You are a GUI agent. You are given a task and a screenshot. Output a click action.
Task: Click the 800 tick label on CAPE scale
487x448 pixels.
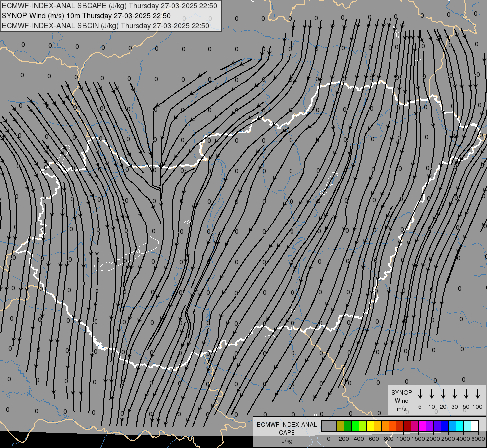(389, 439)
